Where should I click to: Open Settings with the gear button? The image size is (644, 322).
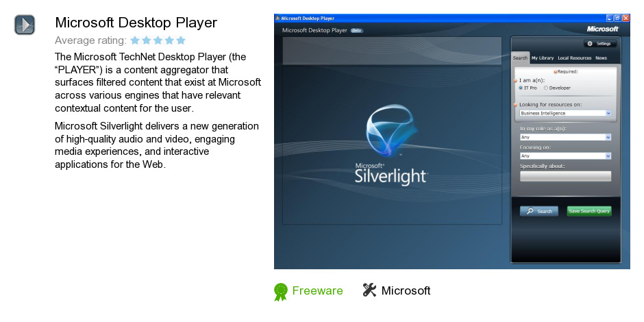[x=599, y=44]
